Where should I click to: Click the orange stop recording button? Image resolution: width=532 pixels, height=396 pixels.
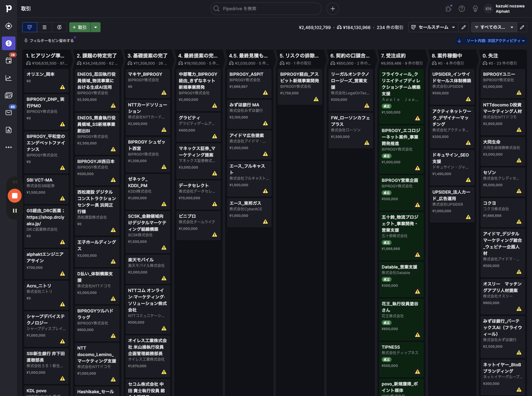15,196
